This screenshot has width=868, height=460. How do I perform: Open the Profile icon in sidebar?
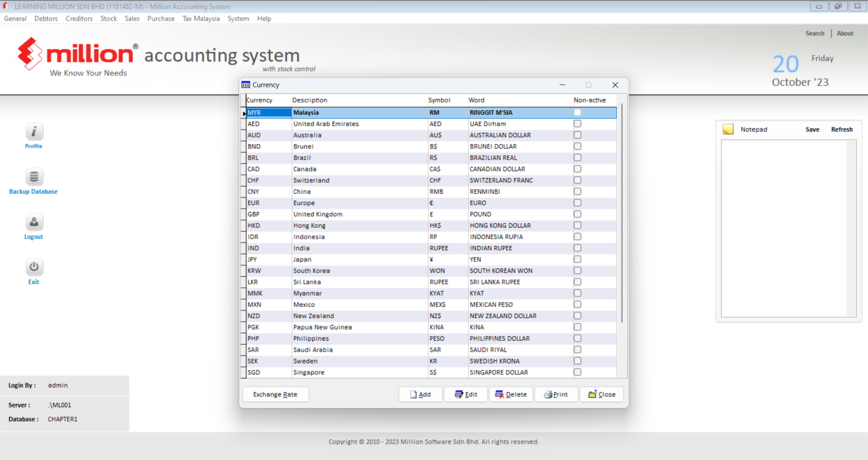click(x=34, y=132)
